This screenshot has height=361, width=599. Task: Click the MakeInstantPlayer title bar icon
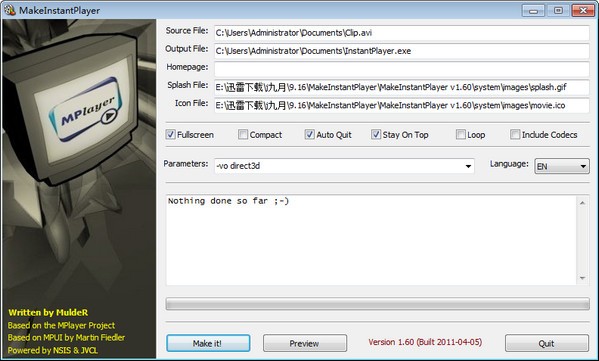[10, 10]
